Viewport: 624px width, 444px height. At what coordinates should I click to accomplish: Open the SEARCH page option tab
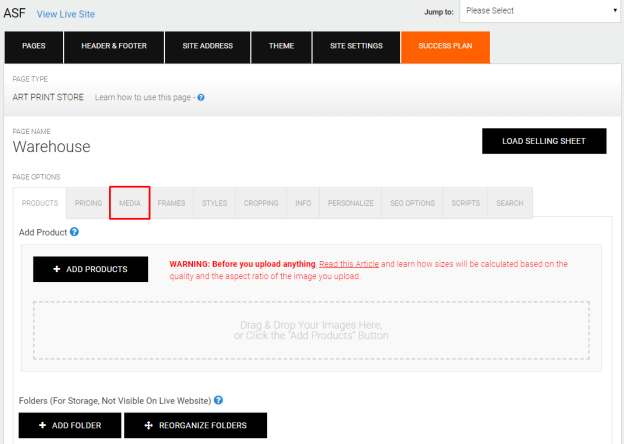pyautogui.click(x=510, y=203)
